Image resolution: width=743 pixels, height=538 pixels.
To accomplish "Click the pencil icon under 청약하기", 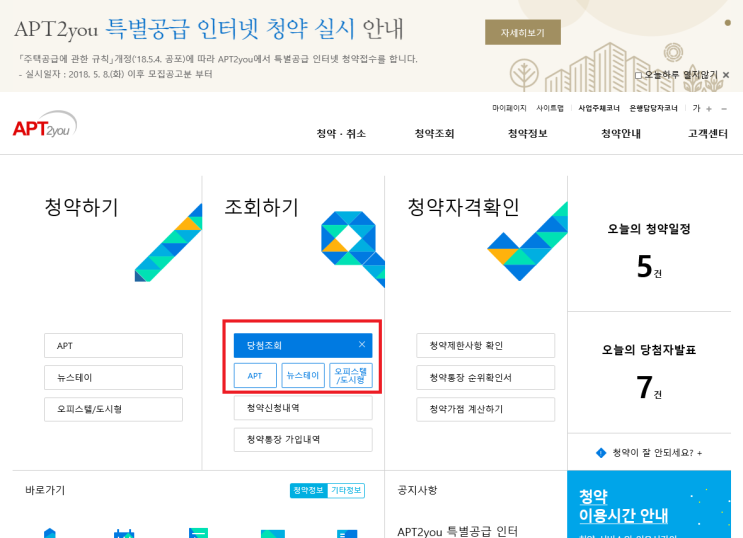I will coord(168,243).
